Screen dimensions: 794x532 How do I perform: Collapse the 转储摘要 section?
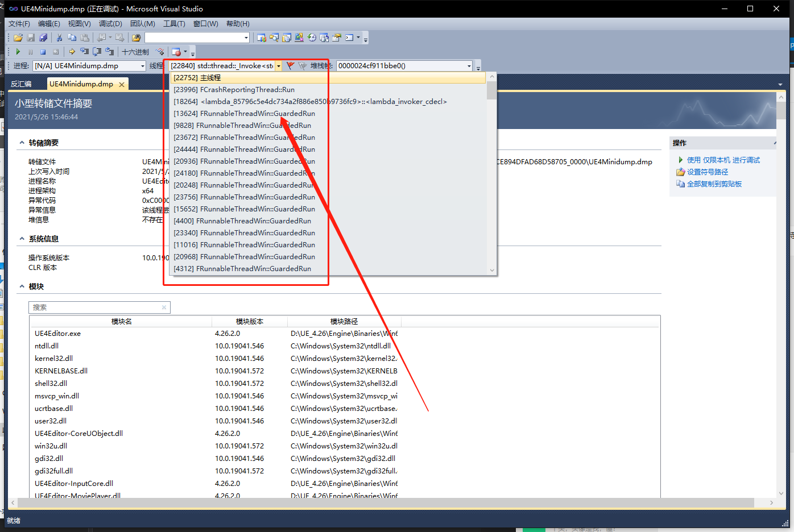pyautogui.click(x=22, y=143)
